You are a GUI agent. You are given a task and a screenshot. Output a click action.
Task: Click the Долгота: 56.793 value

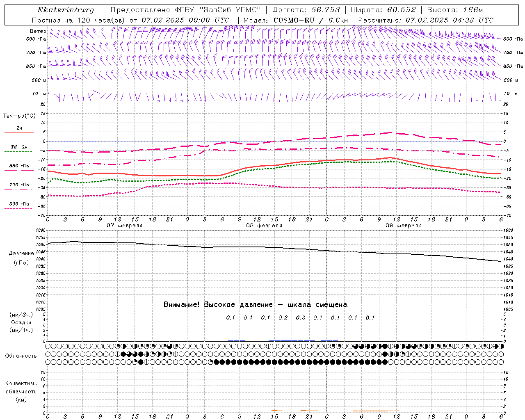click(x=306, y=10)
